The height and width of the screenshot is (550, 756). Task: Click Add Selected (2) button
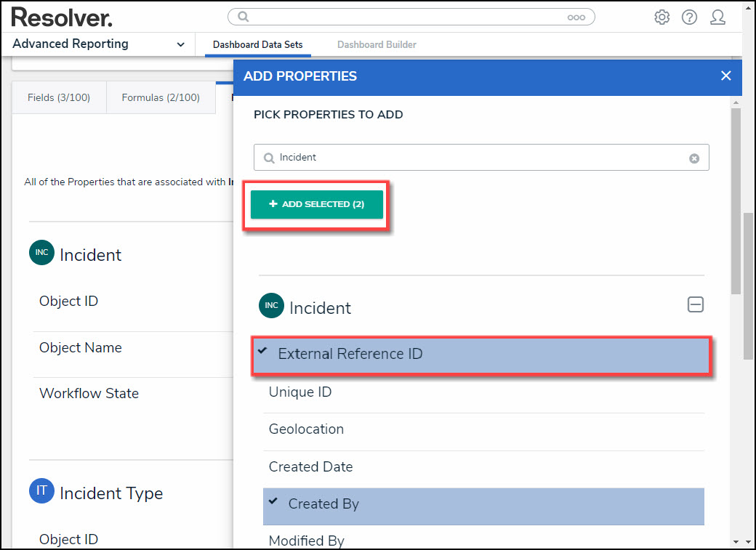[x=317, y=204]
